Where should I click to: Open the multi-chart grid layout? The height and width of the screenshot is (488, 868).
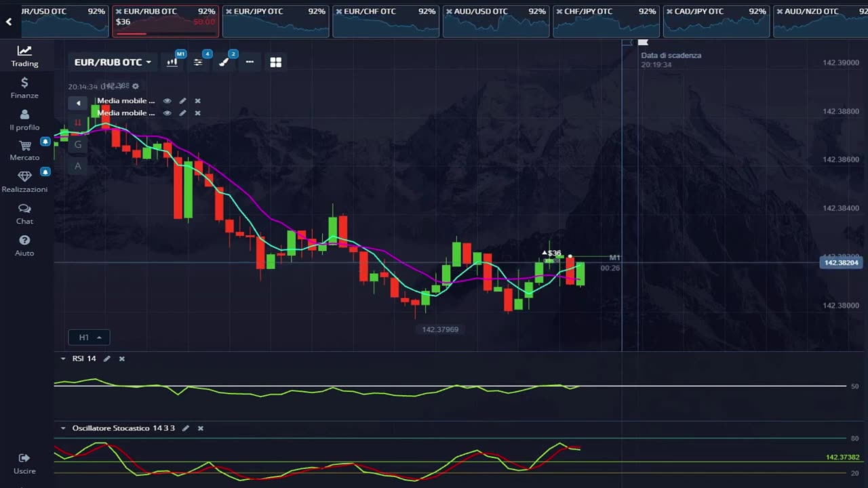[x=275, y=62]
